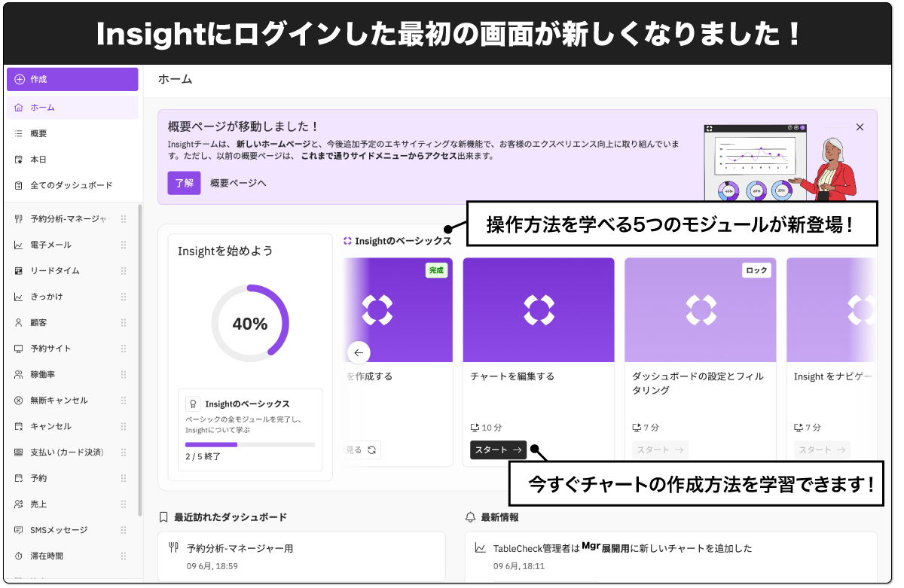Grab drag handle beside 予約分析-マネージャー
Viewport: 904px width, 588px height.
pos(124,219)
